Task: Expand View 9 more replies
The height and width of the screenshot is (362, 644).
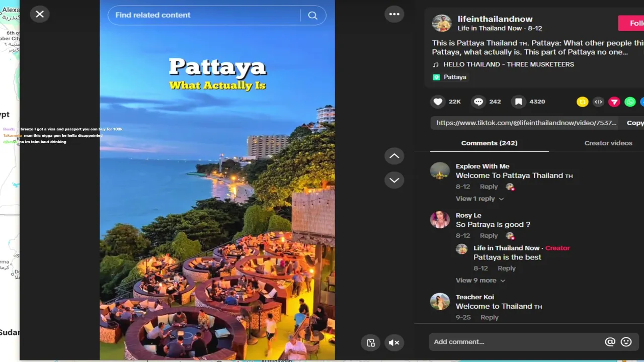Action: pyautogui.click(x=480, y=281)
